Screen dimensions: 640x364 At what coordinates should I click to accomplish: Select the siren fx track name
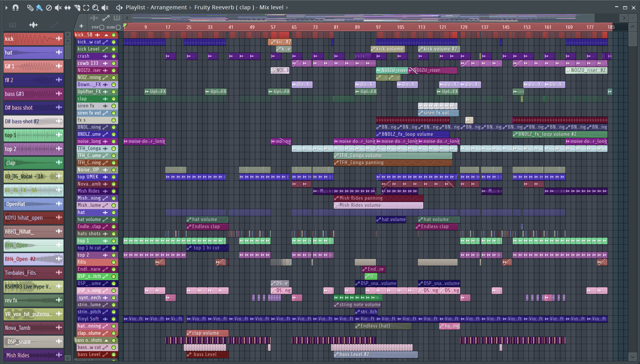pyautogui.click(x=86, y=106)
